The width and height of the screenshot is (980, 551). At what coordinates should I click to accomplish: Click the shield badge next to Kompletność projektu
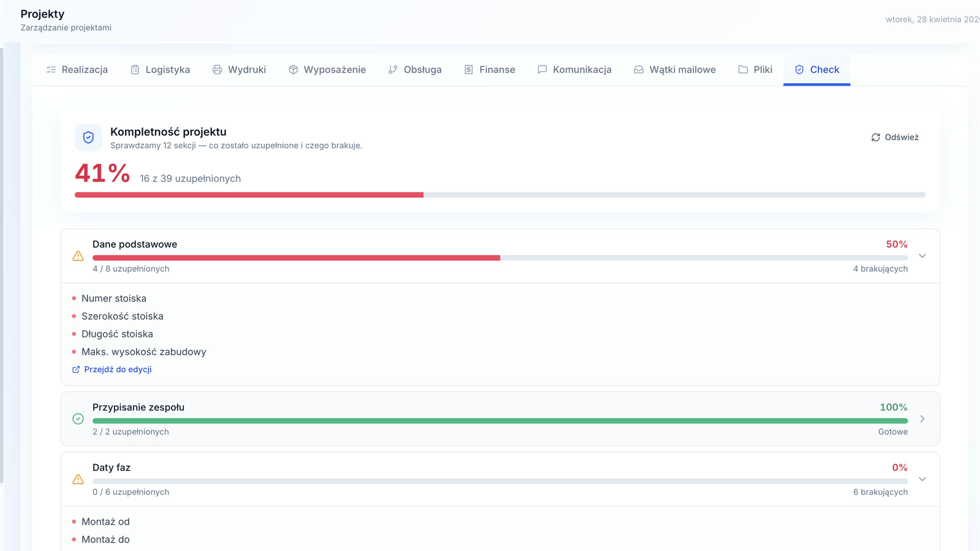(x=88, y=137)
